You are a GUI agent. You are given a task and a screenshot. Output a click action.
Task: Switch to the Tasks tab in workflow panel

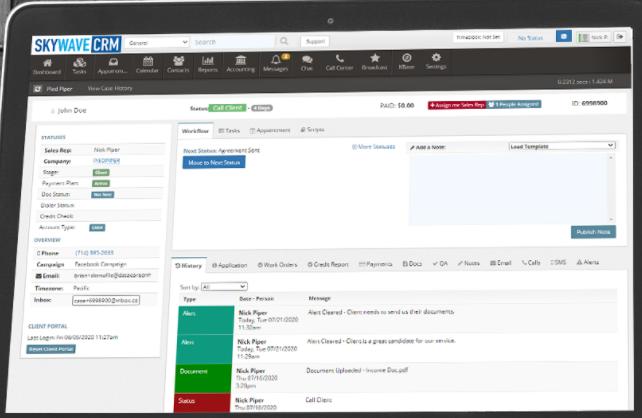(229, 131)
